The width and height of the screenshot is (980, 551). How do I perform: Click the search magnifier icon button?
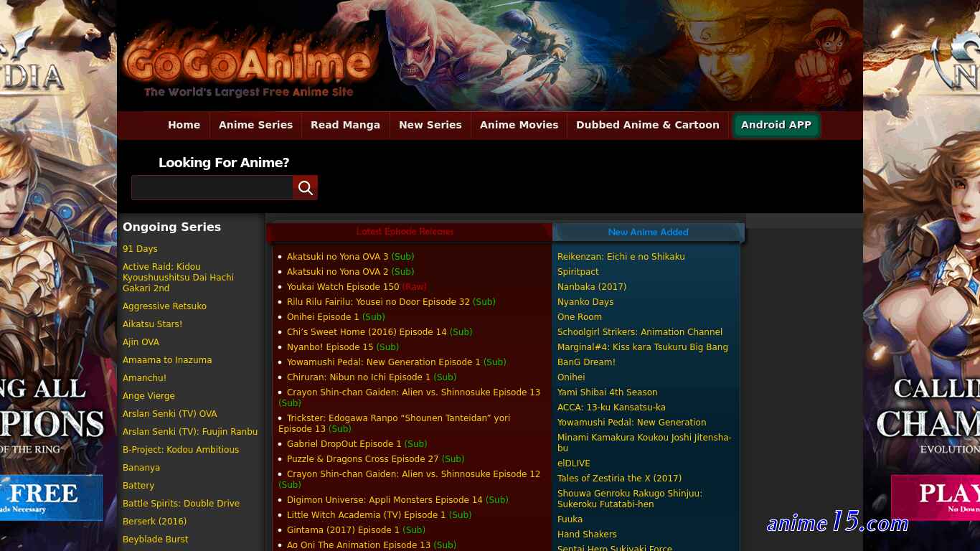point(305,187)
